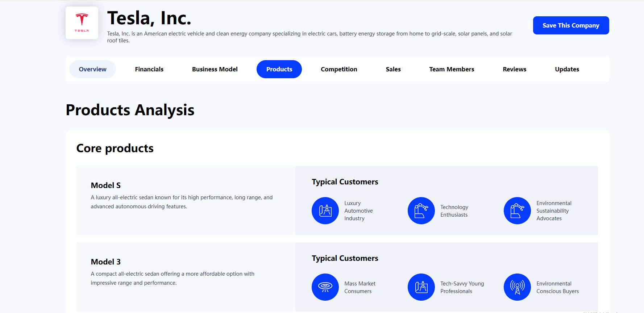Image resolution: width=644 pixels, height=313 pixels.
Task: Click the Model S product title
Action: 106,185
